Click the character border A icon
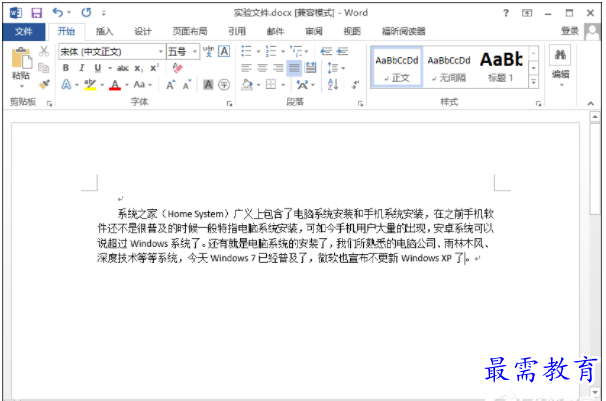Screen dimensions: 606x401 [x=224, y=51]
